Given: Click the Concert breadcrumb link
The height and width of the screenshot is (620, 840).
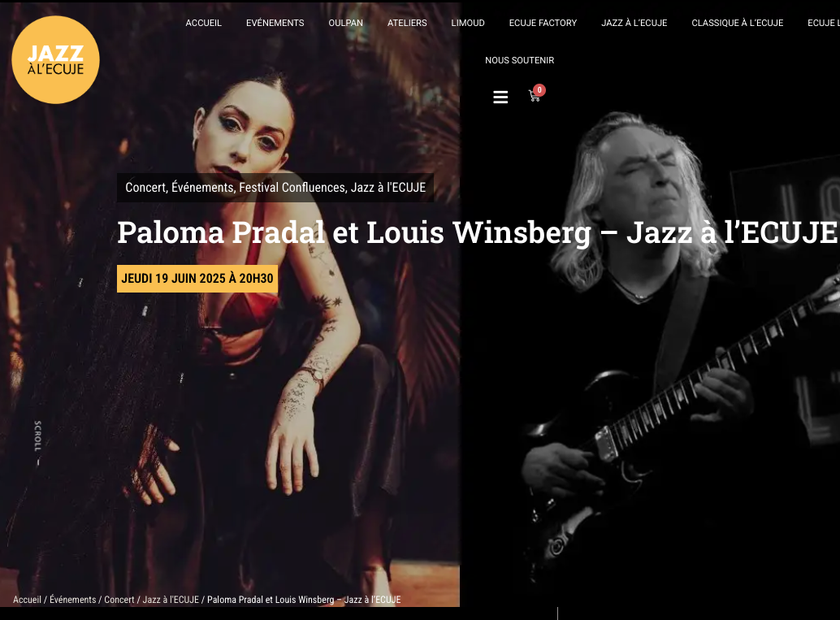Looking at the screenshot, I should point(119,600).
